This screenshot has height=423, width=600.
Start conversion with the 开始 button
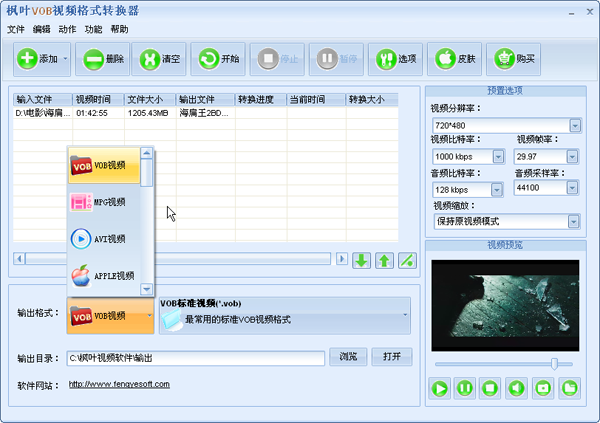coord(218,59)
